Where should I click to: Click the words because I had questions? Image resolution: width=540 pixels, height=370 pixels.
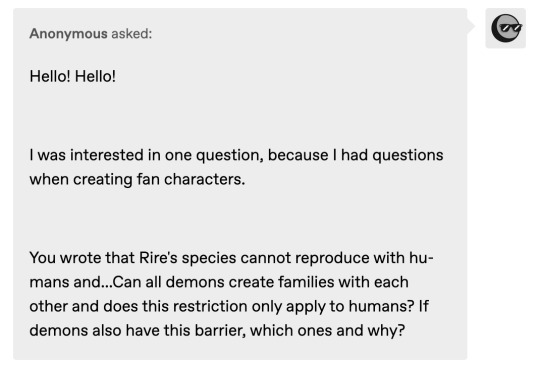coord(356,155)
